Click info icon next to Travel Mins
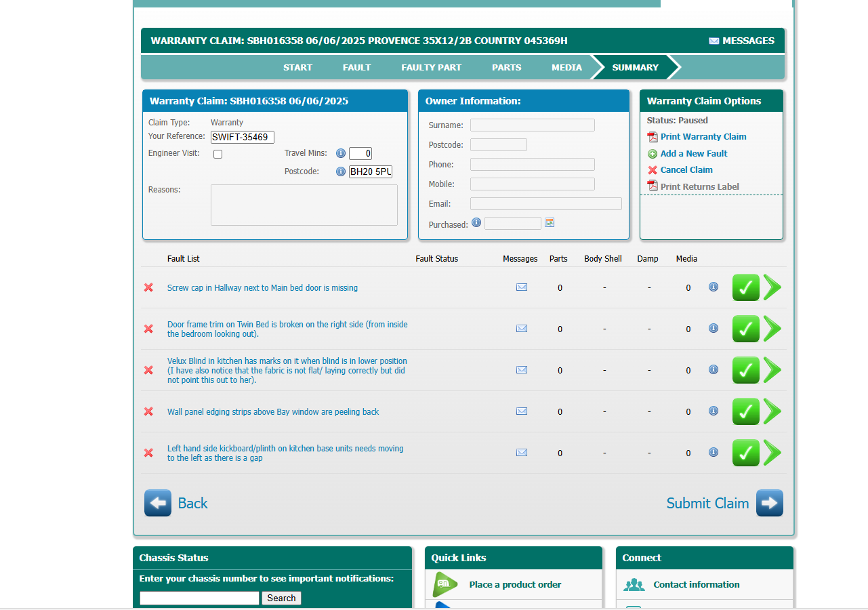Viewport: 868px width, 610px height. point(341,153)
